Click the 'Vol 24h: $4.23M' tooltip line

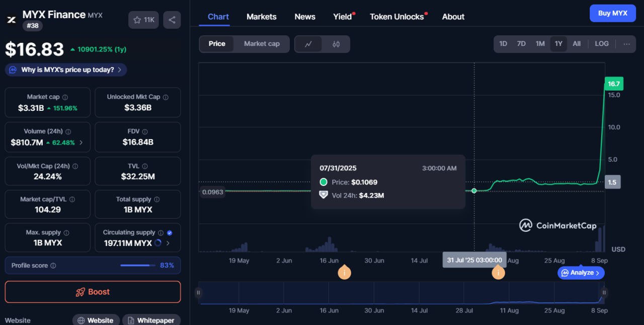pos(352,195)
